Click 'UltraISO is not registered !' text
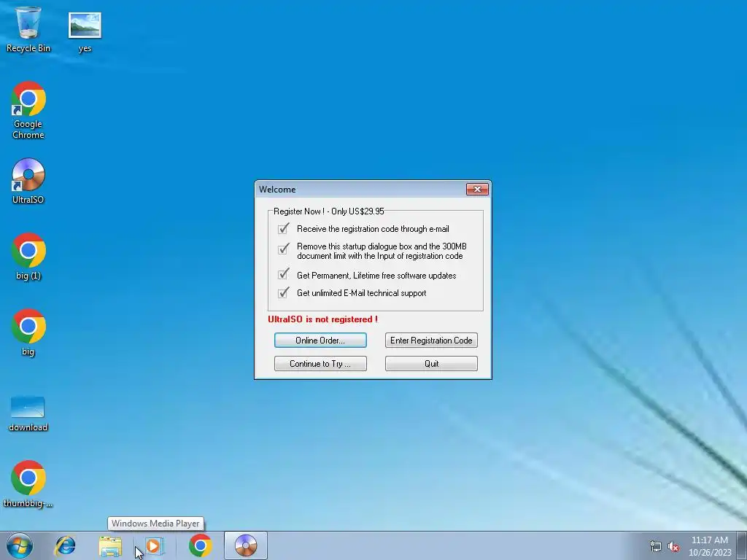 pos(322,319)
